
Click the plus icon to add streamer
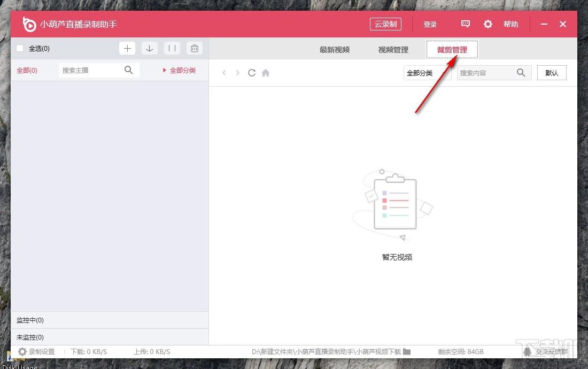[x=127, y=49]
